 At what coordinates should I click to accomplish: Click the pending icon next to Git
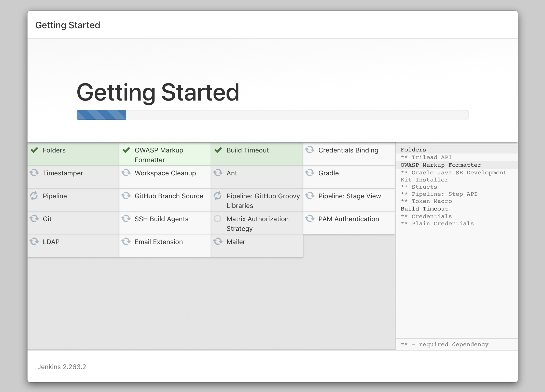point(34,218)
